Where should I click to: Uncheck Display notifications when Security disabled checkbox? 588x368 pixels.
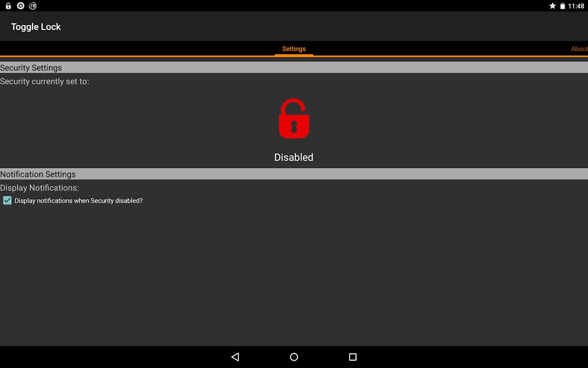[x=8, y=200]
